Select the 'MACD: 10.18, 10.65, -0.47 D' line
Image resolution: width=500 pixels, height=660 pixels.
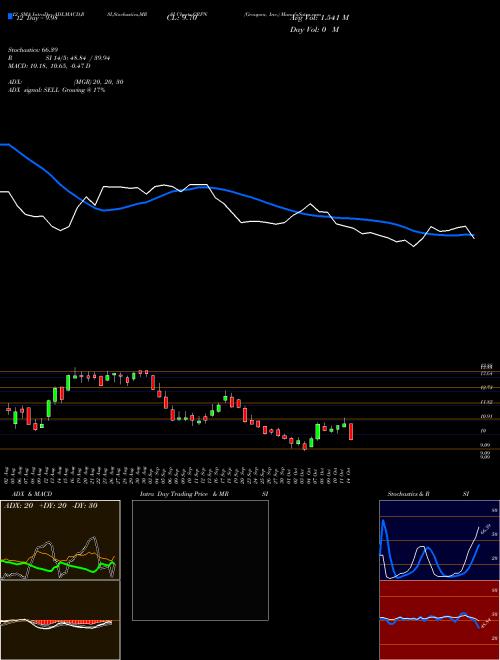pos(49,66)
